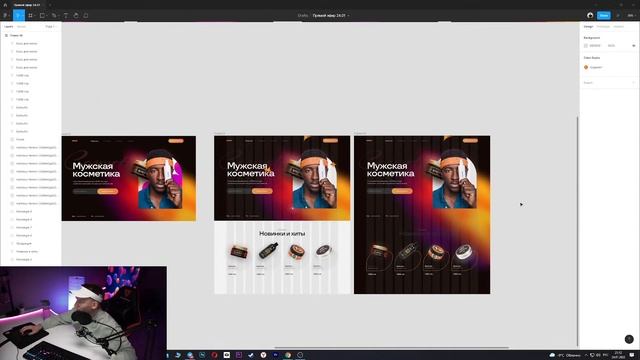This screenshot has width=640, height=360.
Task: Toggle background color visibility eye
Action: 633,46
